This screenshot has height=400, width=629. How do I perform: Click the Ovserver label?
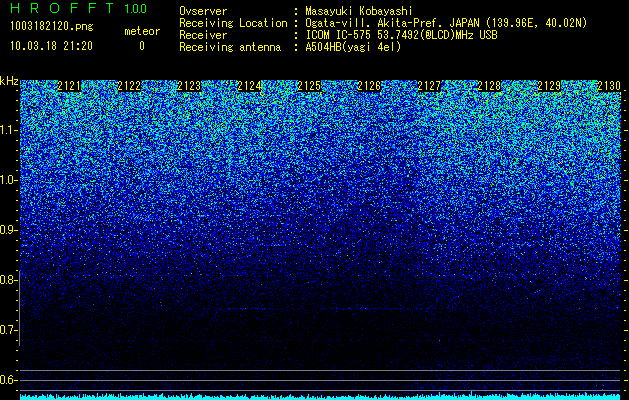pyautogui.click(x=203, y=11)
